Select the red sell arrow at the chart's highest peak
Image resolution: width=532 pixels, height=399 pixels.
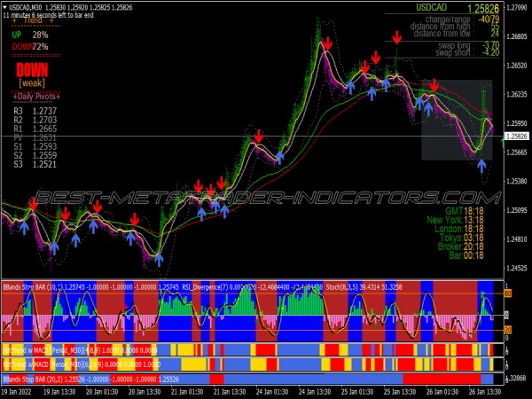point(327,43)
